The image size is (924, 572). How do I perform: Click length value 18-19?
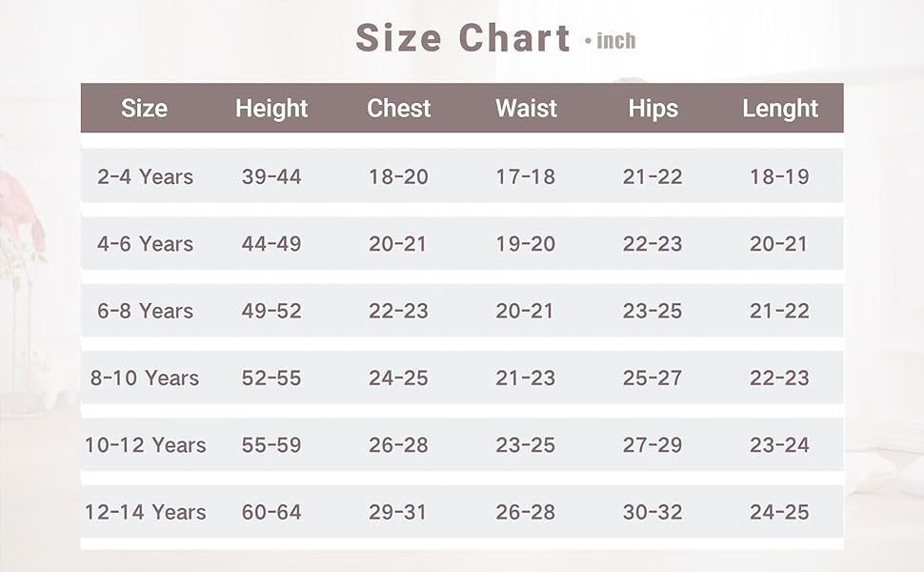coord(779,176)
